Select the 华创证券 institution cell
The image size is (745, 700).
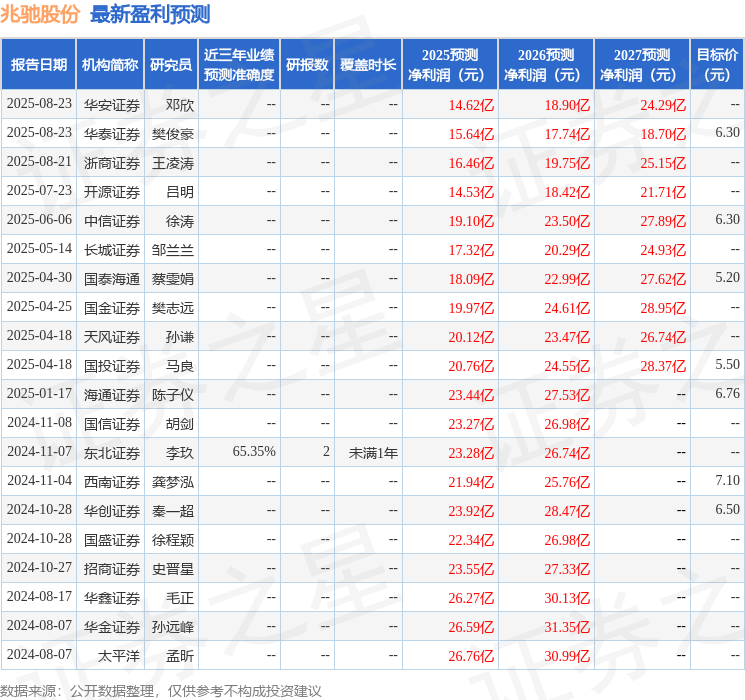(x=112, y=511)
